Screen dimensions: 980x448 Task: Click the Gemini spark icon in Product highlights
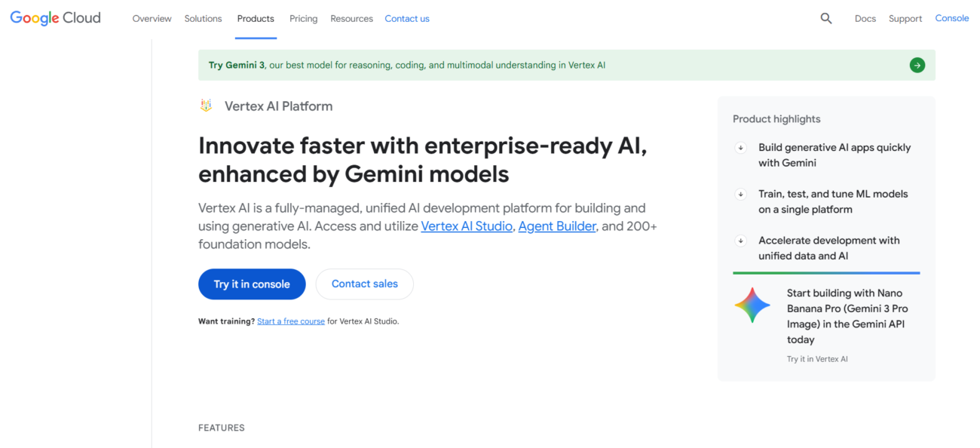tap(752, 305)
